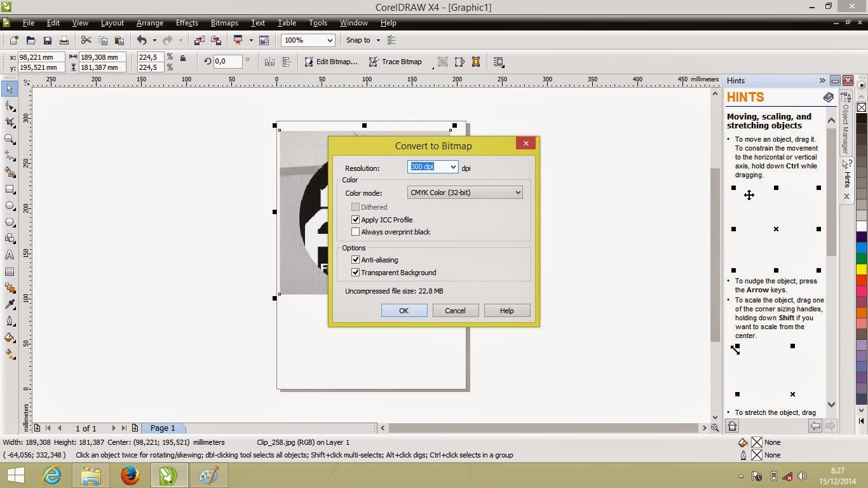Select the Shape tool
Viewport: 868px width, 488px height.
(x=10, y=105)
